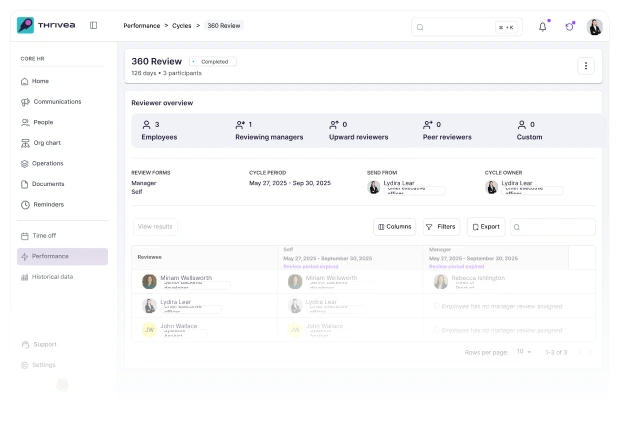
Task: Select Reminders in the sidebar
Action: [x=48, y=205]
